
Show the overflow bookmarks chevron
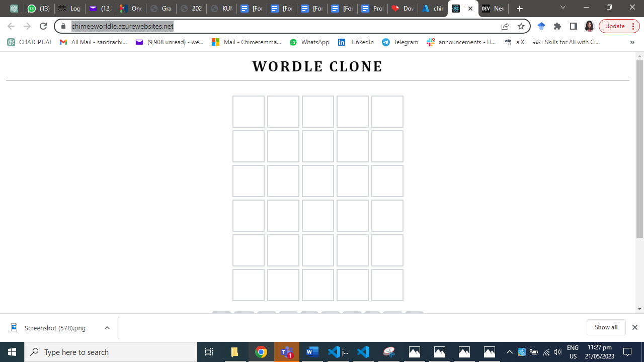click(632, 42)
